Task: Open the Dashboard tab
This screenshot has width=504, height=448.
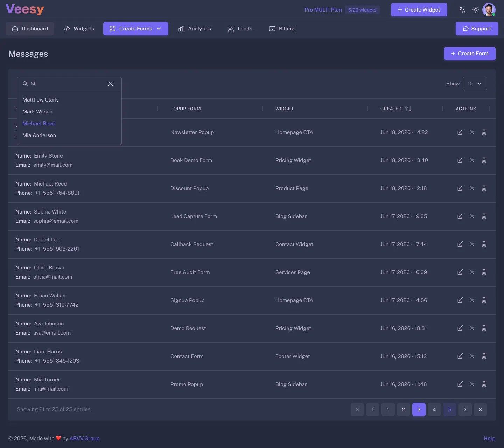Action: pyautogui.click(x=30, y=29)
